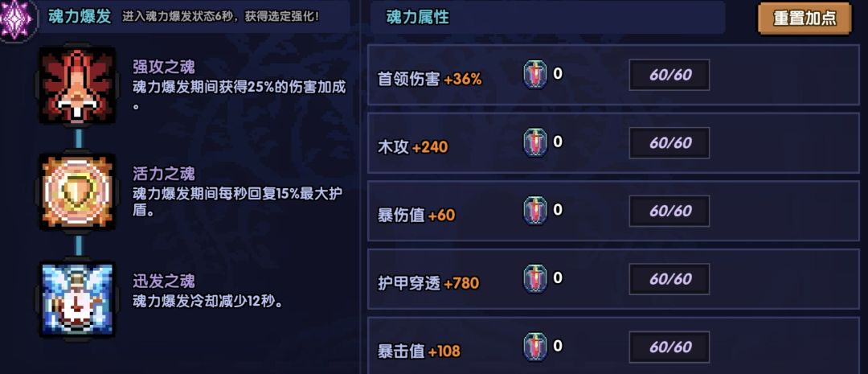
Task: Click the gem icon beside 护甲穿透
Action: (x=535, y=279)
